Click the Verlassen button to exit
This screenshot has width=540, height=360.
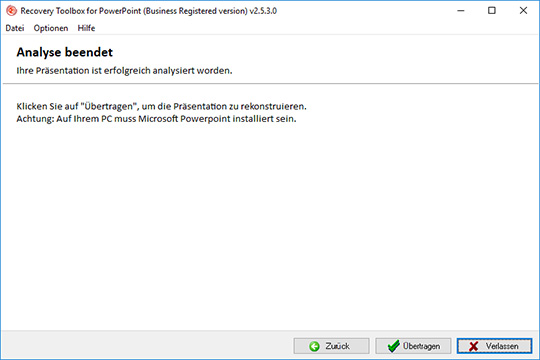click(x=495, y=346)
